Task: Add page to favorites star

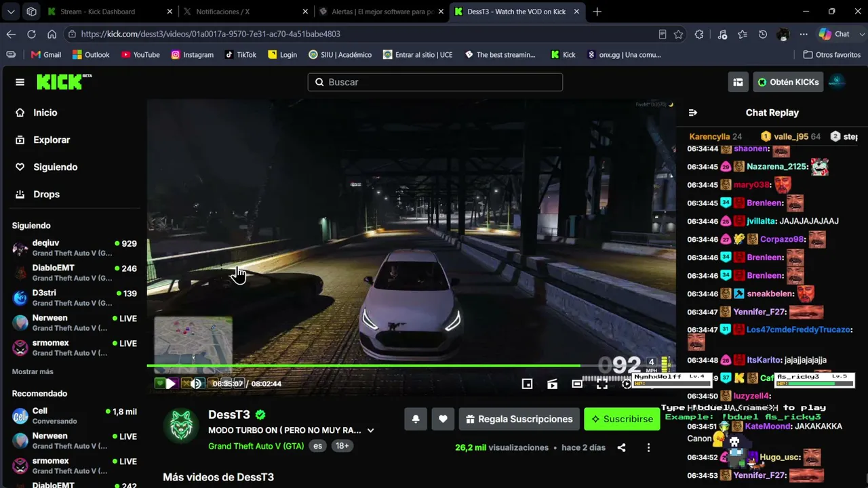Action: pyautogui.click(x=679, y=34)
